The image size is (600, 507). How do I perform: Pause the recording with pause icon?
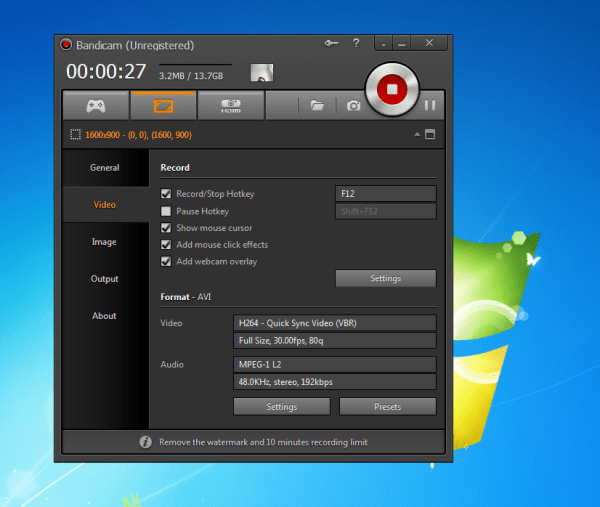(x=430, y=105)
